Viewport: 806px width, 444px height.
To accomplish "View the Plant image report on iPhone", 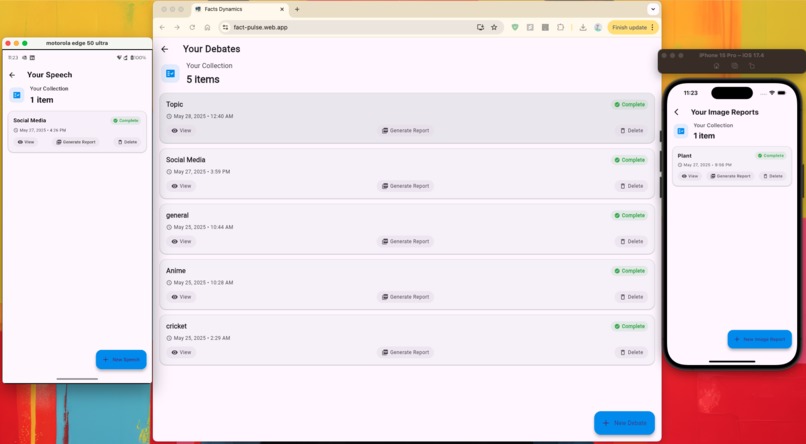I will click(689, 176).
